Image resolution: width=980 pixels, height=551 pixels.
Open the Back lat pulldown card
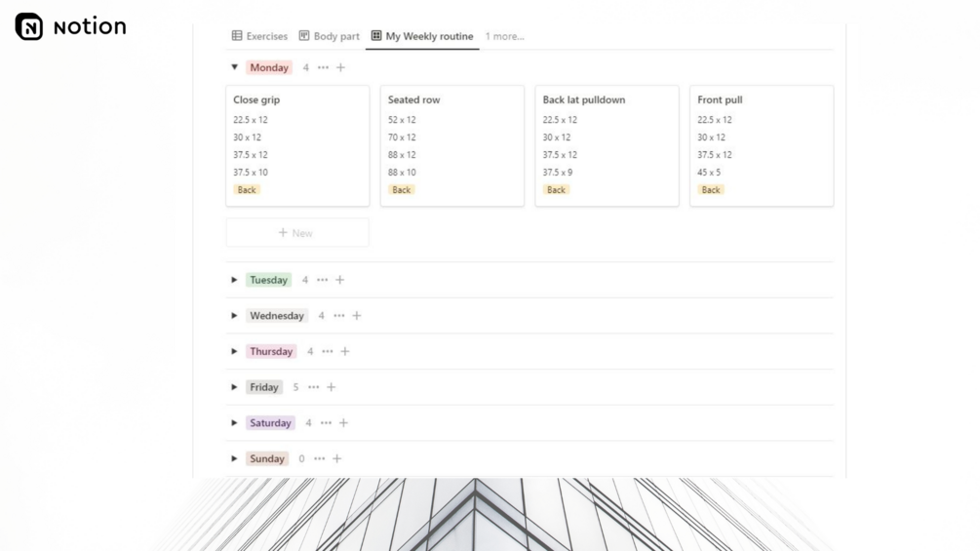(583, 99)
